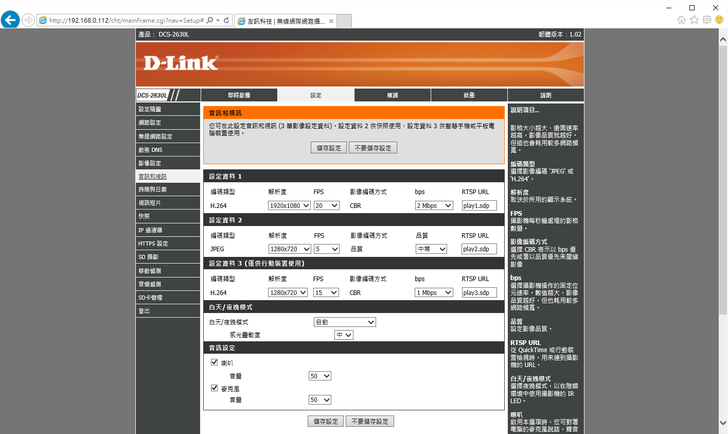Click the bottom 不要儲存設定 button
Screen dimensions: 728x434
(x=372, y=422)
